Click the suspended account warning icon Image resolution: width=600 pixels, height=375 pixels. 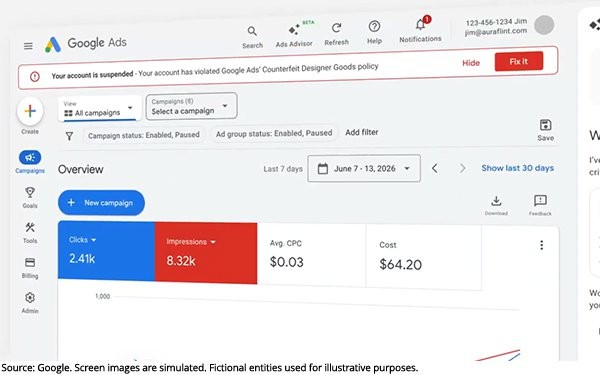click(x=34, y=77)
